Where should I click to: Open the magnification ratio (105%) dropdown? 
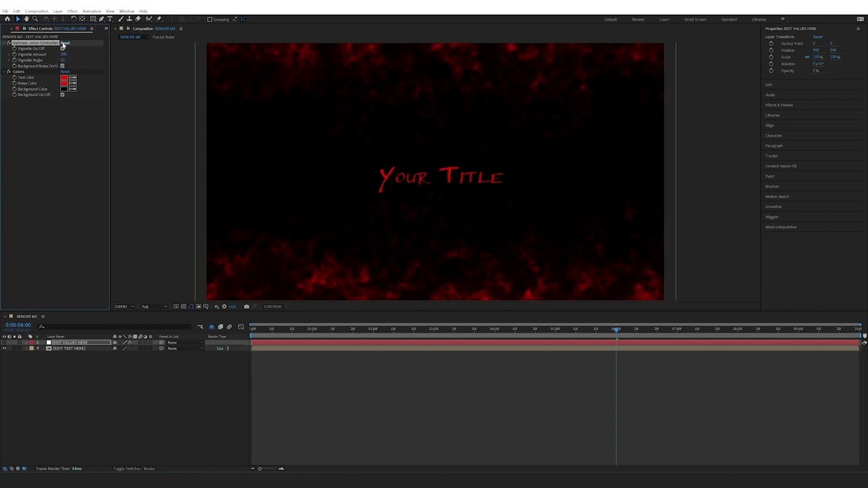(124, 306)
